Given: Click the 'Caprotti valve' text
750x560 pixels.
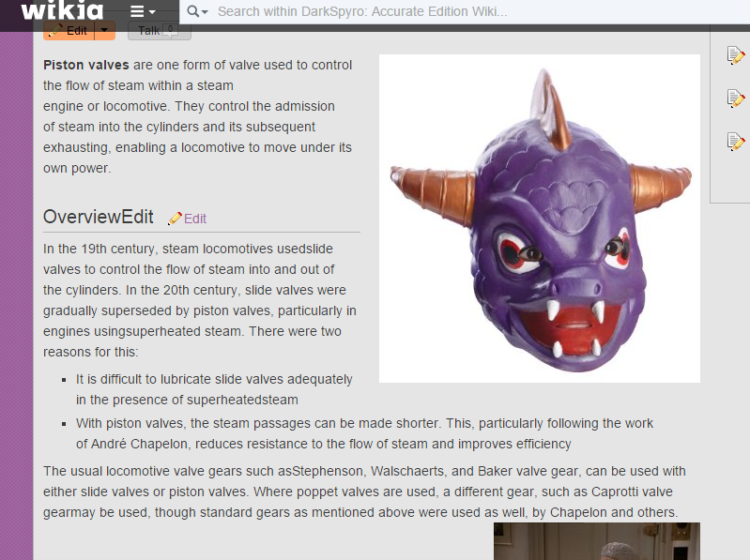Looking at the screenshot, I should pos(632,492).
